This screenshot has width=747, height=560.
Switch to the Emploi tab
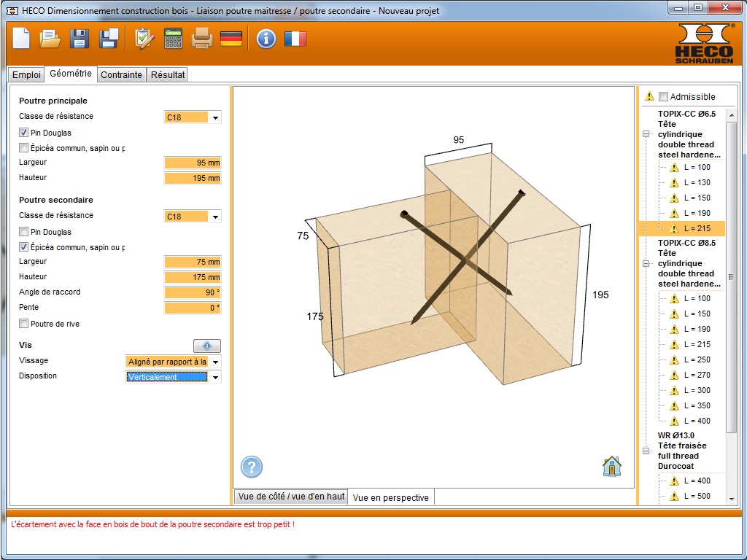(x=26, y=75)
